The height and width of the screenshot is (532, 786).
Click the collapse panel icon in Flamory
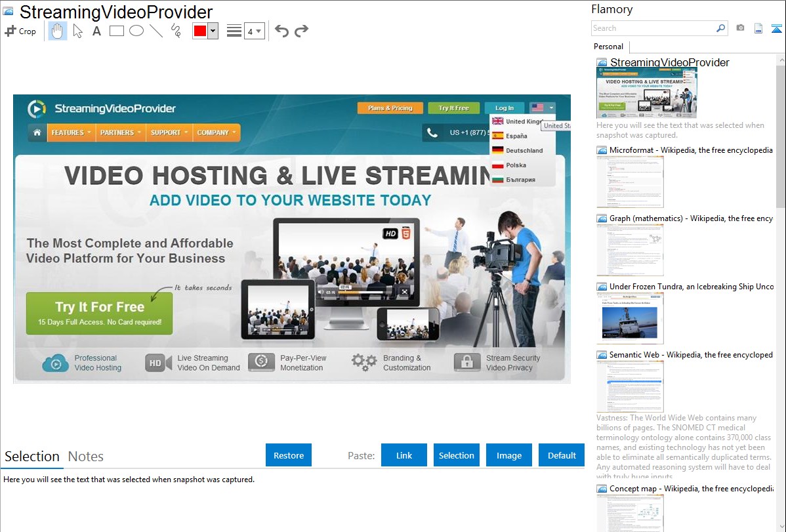point(776,28)
